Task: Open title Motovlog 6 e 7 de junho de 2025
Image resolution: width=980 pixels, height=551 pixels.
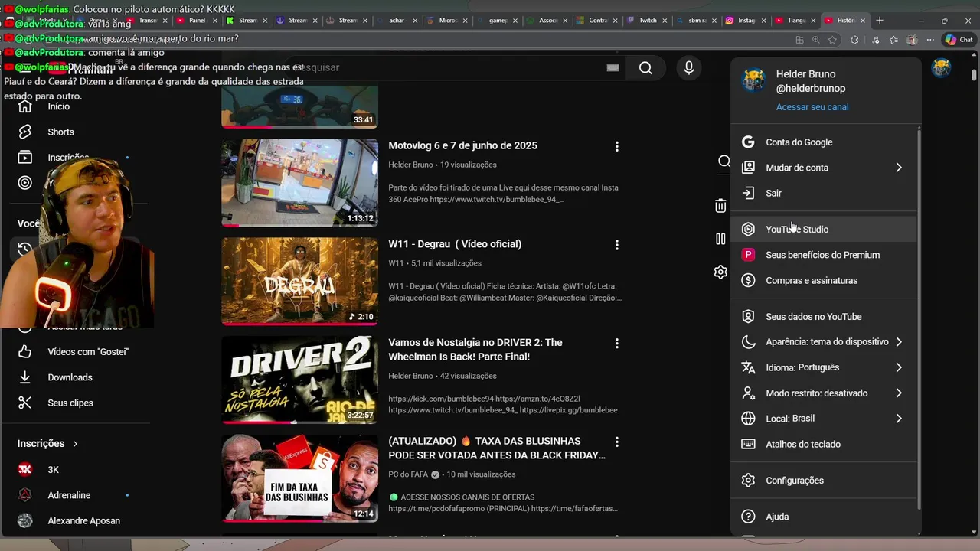Action: (x=462, y=145)
